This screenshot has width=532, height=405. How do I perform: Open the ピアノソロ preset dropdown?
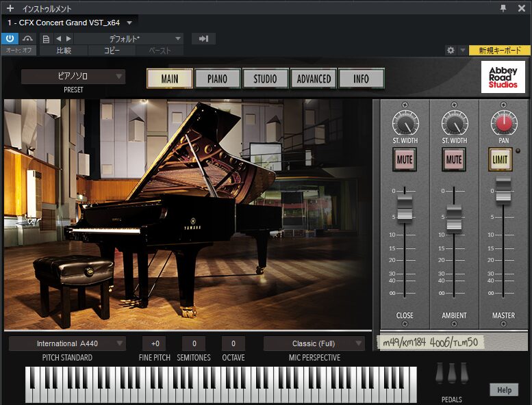point(73,76)
